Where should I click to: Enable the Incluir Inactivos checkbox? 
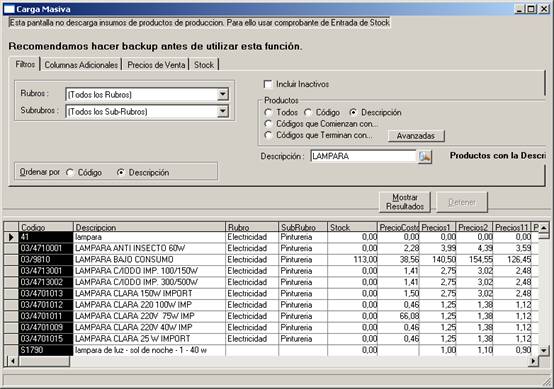pyautogui.click(x=268, y=84)
